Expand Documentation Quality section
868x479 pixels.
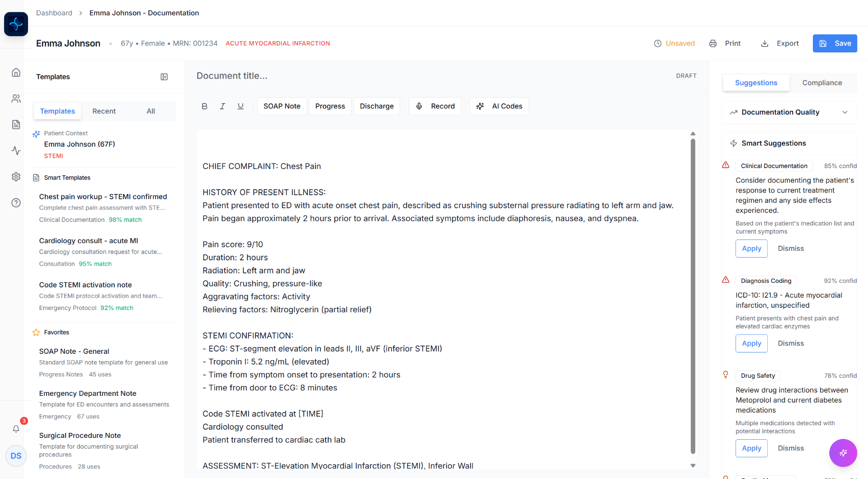pyautogui.click(x=789, y=112)
